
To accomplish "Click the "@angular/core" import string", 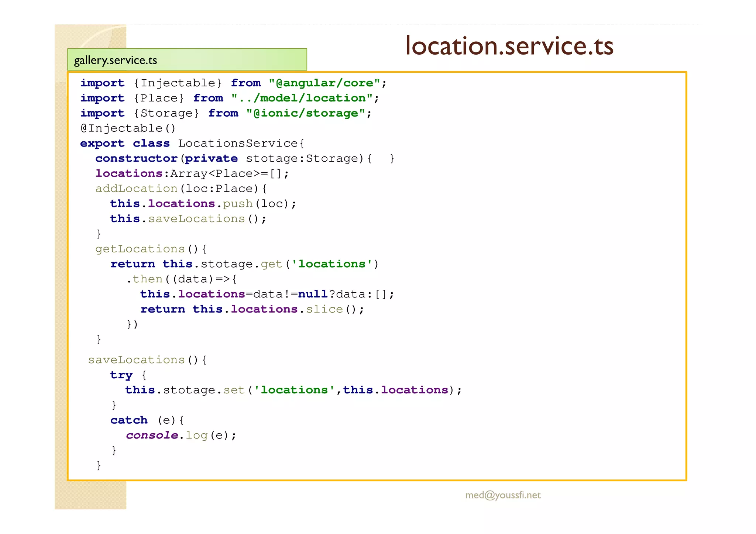I will [x=324, y=83].
